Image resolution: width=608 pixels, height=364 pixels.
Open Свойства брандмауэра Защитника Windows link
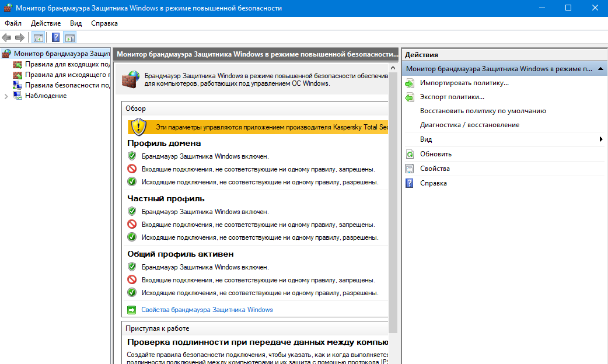[207, 310]
